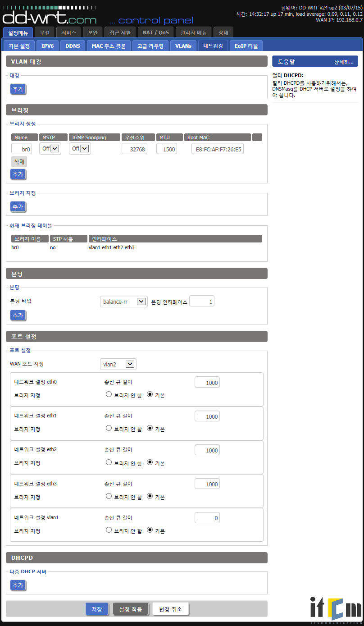Go to the 보안 tab
364x626 pixels.
tap(93, 32)
